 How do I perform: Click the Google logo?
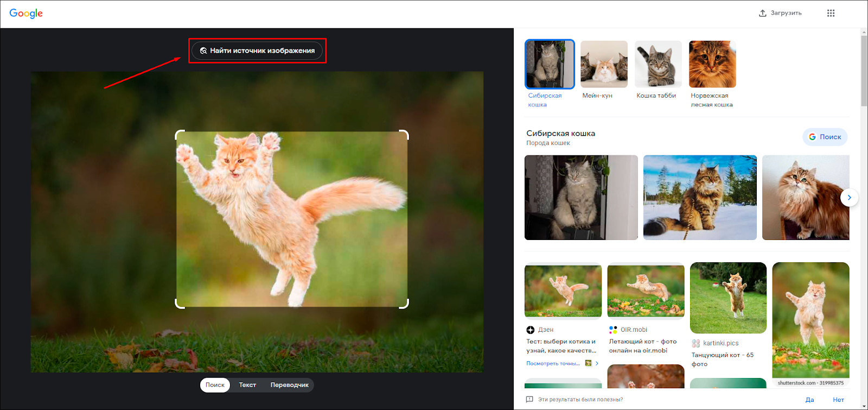(26, 14)
